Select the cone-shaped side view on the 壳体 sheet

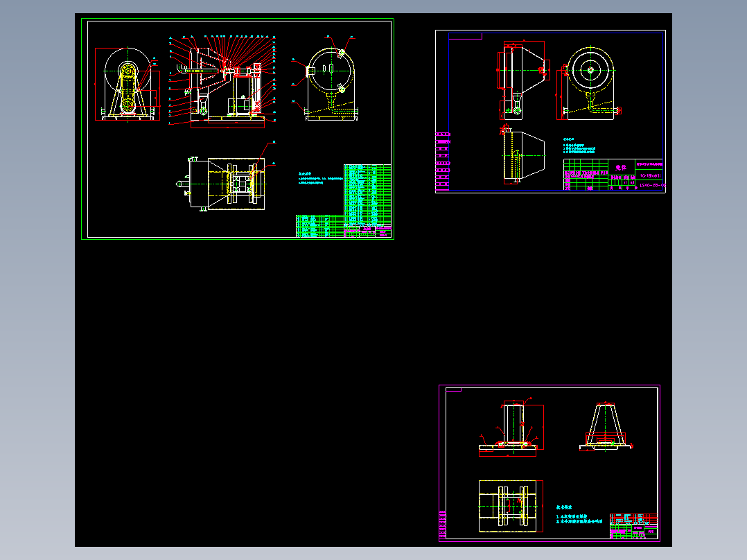(523, 80)
